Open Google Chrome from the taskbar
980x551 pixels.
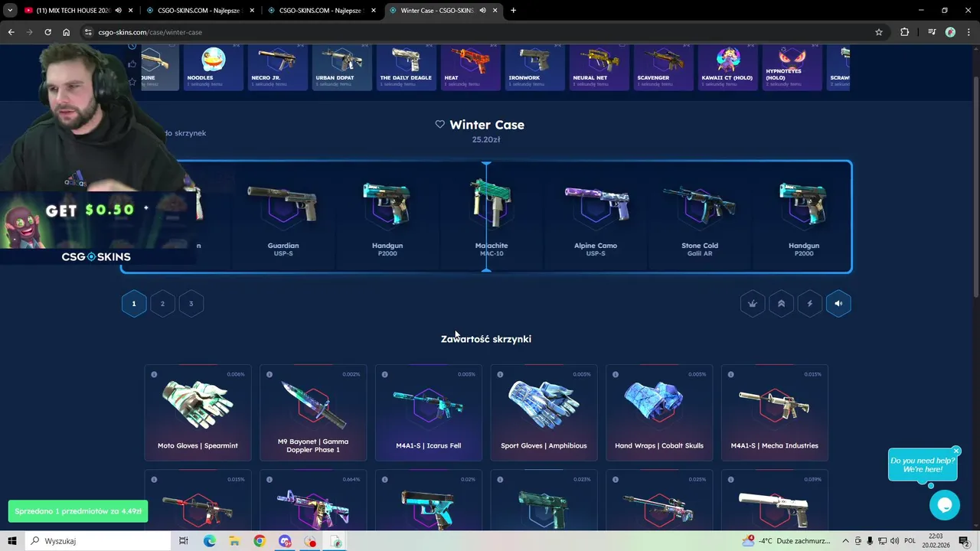pyautogui.click(x=260, y=541)
